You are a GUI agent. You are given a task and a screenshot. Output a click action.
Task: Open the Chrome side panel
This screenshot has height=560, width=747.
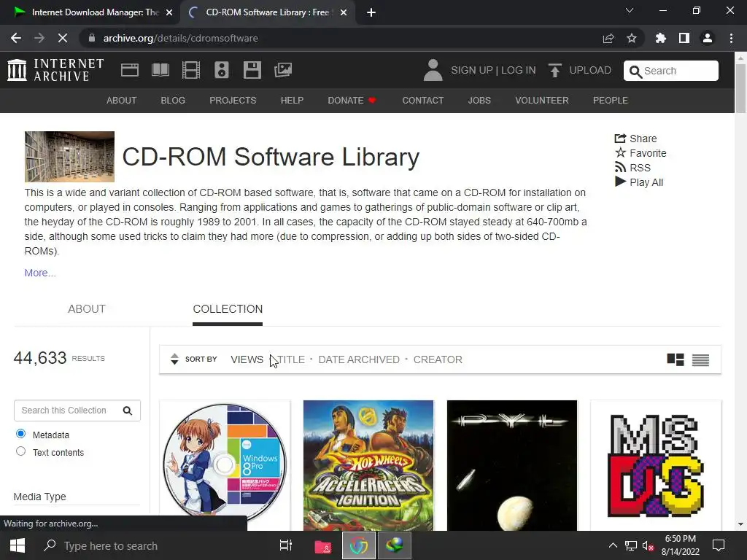tap(684, 38)
